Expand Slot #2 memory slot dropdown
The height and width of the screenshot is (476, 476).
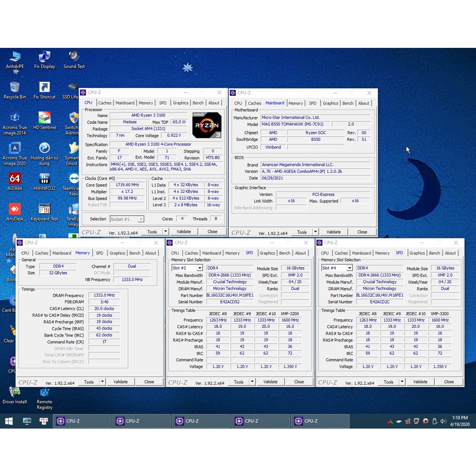[199, 268]
